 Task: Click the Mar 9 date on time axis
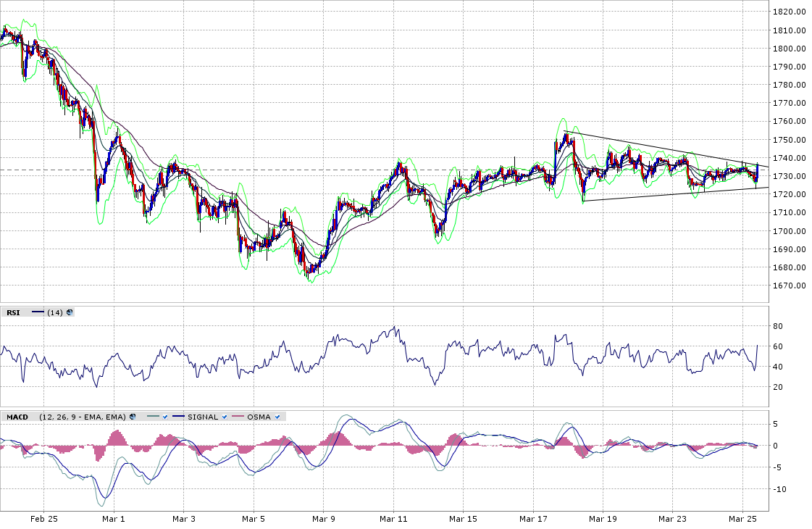click(323, 519)
